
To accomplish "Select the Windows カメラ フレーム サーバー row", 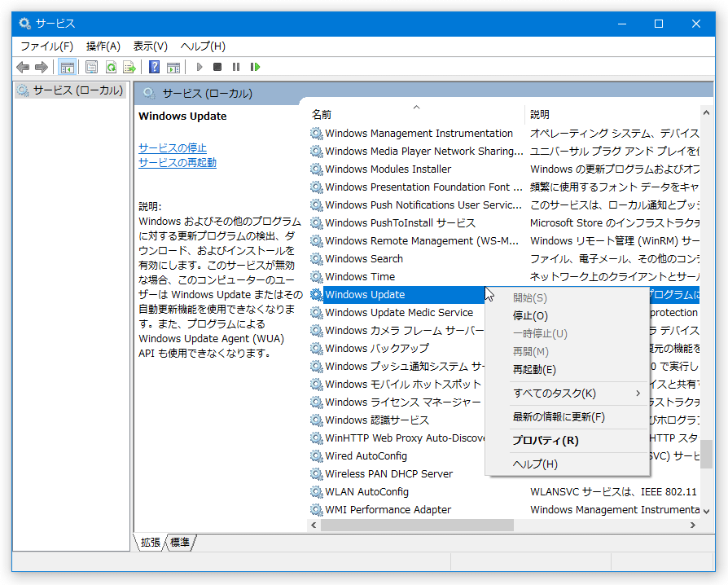I will coord(397,331).
